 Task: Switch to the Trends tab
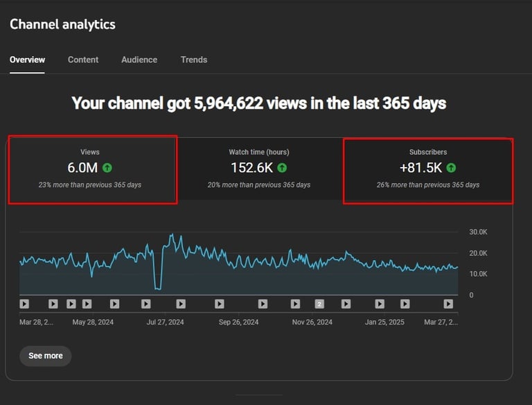point(194,60)
